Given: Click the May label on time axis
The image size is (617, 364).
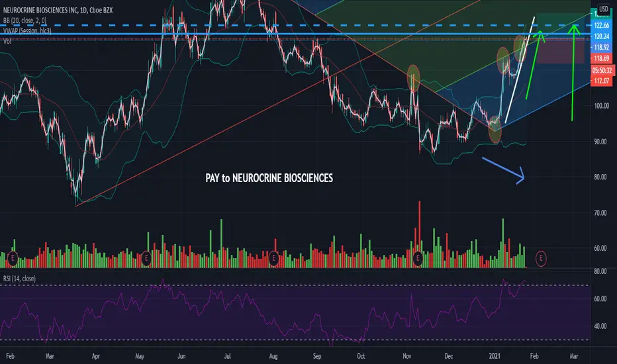Looking at the screenshot, I should pos(140,356).
